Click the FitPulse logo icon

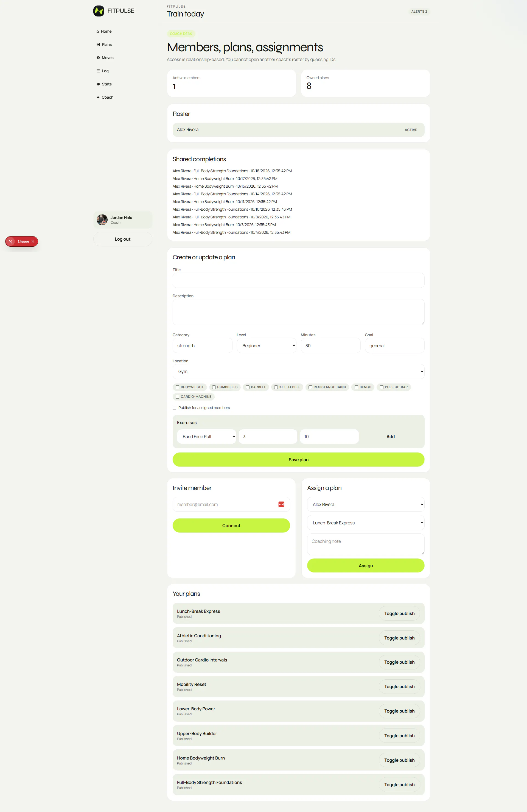click(99, 11)
